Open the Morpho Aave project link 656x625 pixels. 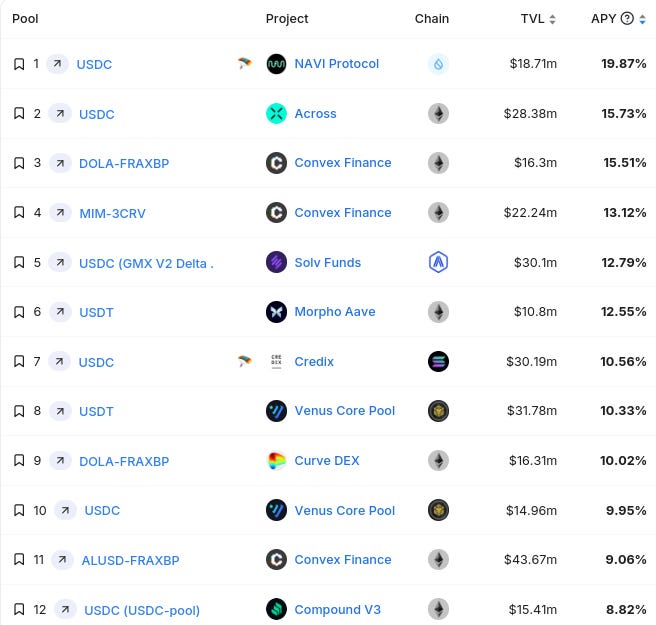point(335,312)
